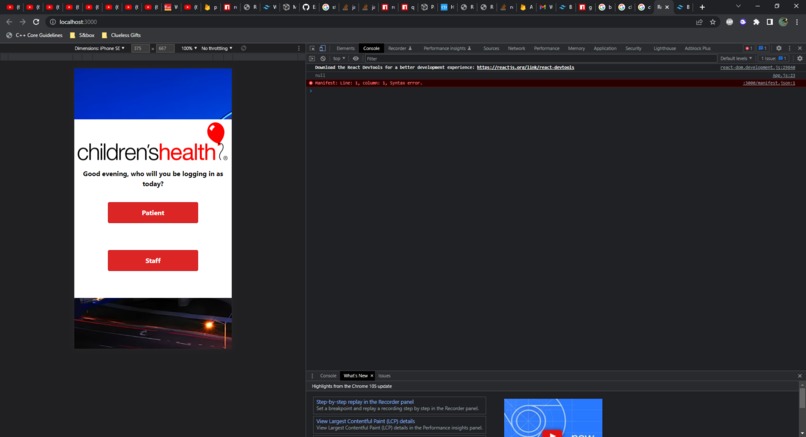Open C++ Core Guidelines bookmark
806x437 pixels.
coord(34,35)
